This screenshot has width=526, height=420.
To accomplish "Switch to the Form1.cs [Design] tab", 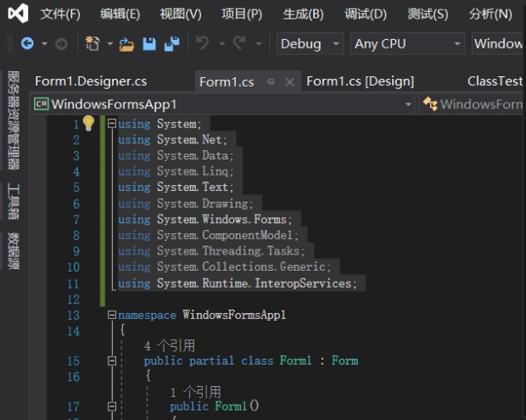I will click(x=361, y=81).
